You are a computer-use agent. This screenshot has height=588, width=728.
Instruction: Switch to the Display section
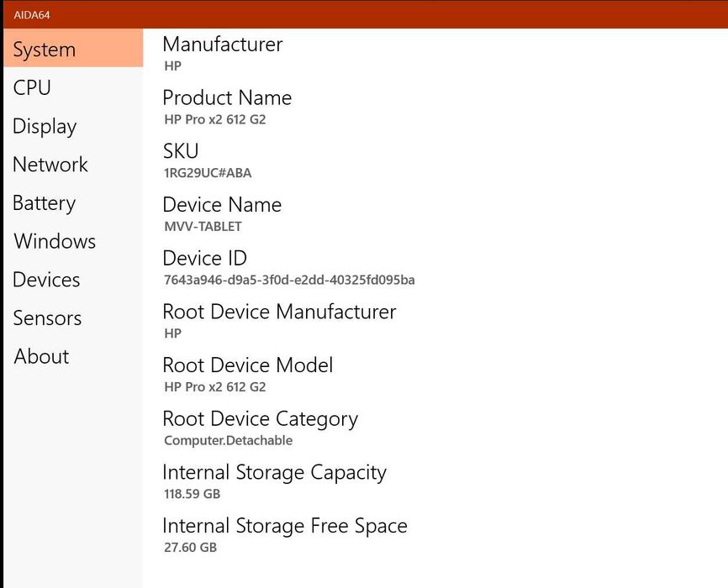click(x=73, y=126)
